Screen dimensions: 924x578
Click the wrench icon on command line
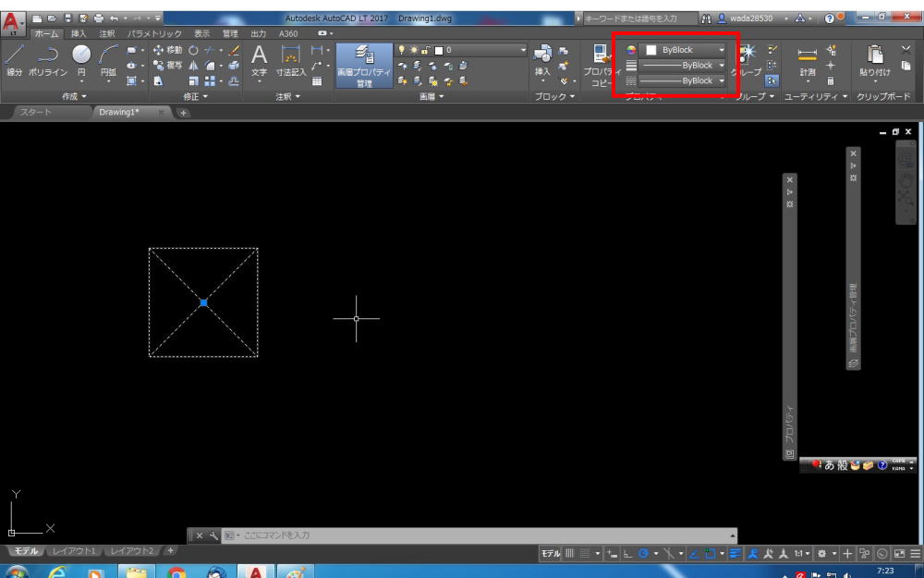[x=213, y=535]
